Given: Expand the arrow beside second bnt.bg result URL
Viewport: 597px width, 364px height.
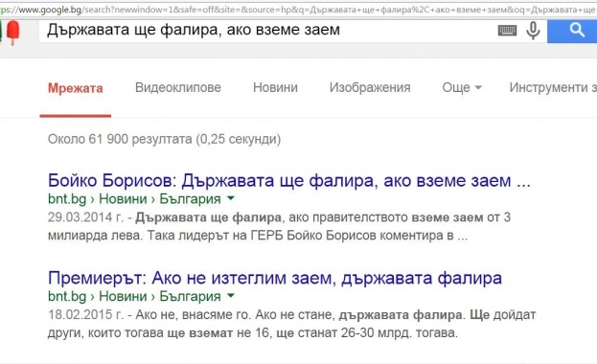Looking at the screenshot, I should pos(231,295).
